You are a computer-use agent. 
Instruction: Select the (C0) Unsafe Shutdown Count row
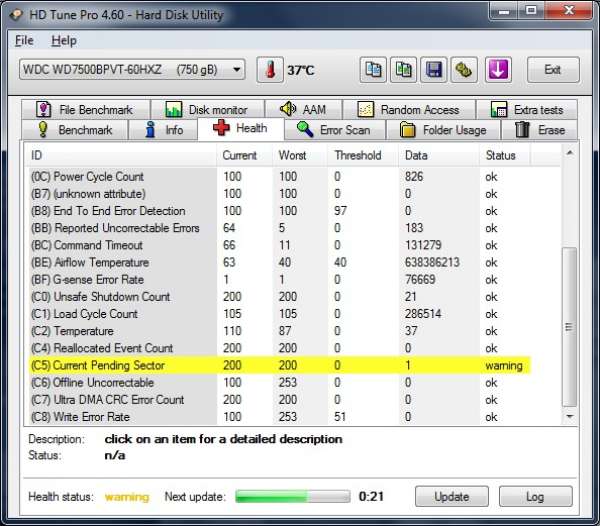pyautogui.click(x=278, y=297)
